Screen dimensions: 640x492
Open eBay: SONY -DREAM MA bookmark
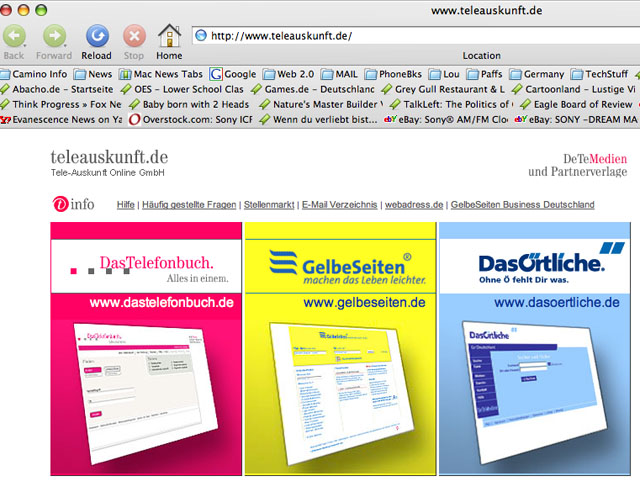576,119
